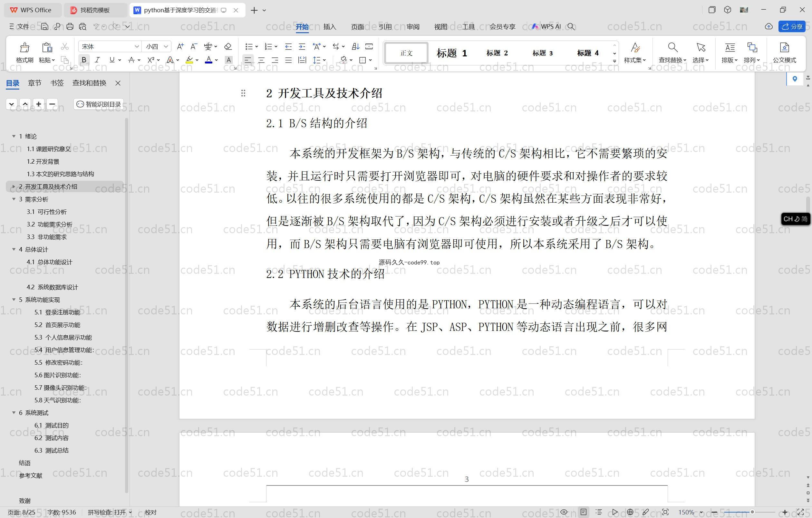Image resolution: width=812 pixels, height=518 pixels.
Task: Collapse the '6 系统测试' outline node
Action: tap(14, 413)
